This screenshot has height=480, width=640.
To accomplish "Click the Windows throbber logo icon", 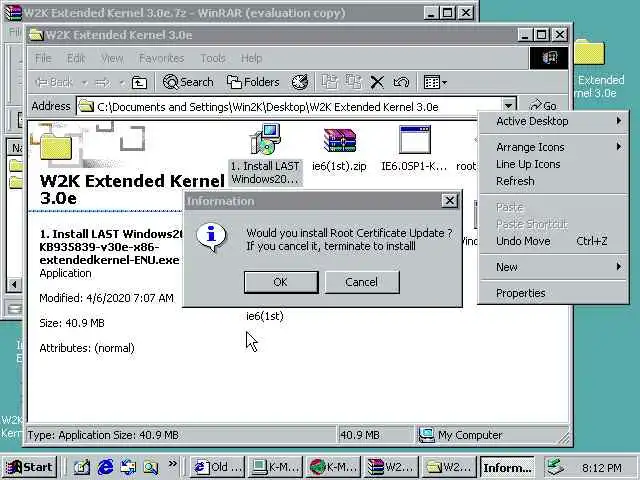I will tap(549, 58).
